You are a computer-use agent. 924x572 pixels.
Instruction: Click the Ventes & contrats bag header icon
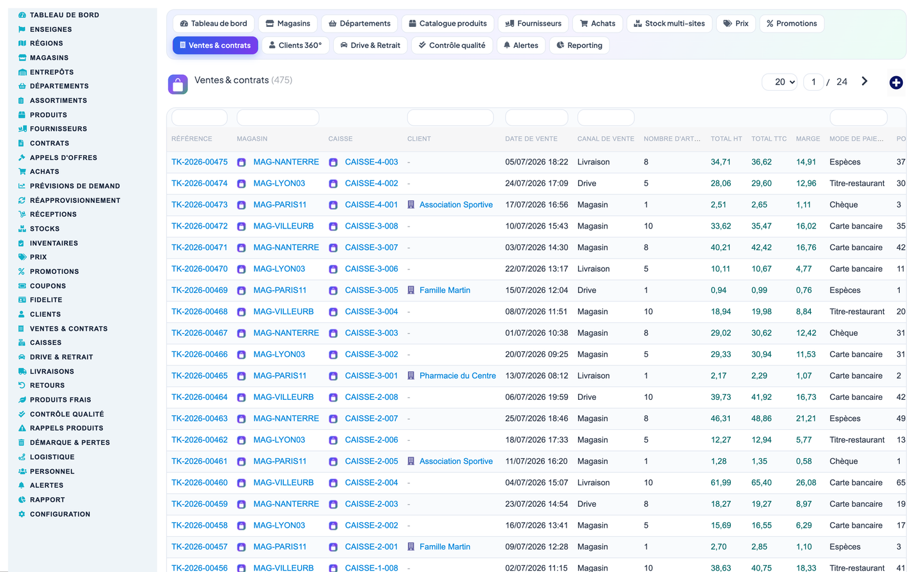coord(178,84)
